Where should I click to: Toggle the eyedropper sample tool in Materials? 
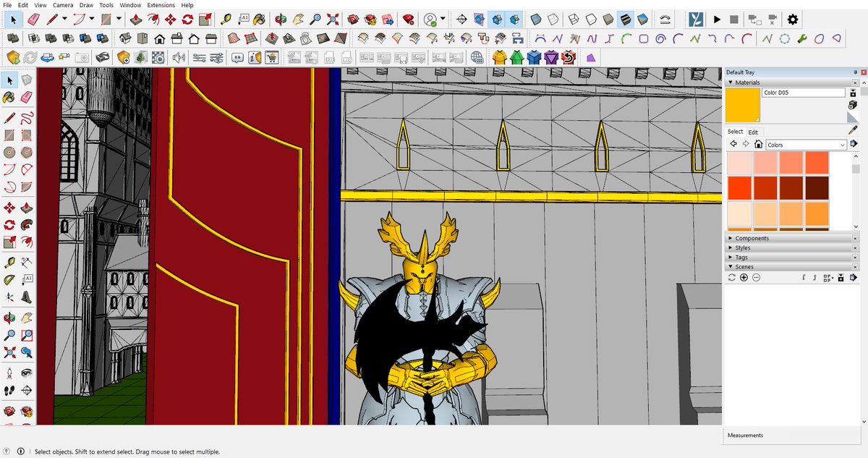pyautogui.click(x=853, y=130)
